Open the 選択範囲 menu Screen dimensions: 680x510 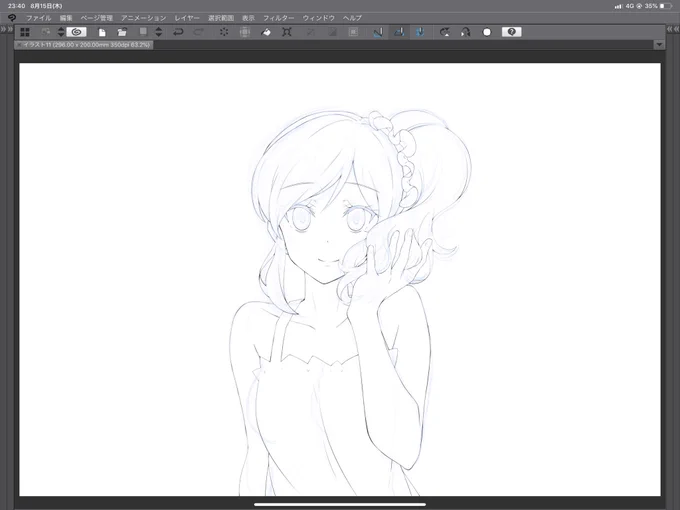click(221, 18)
